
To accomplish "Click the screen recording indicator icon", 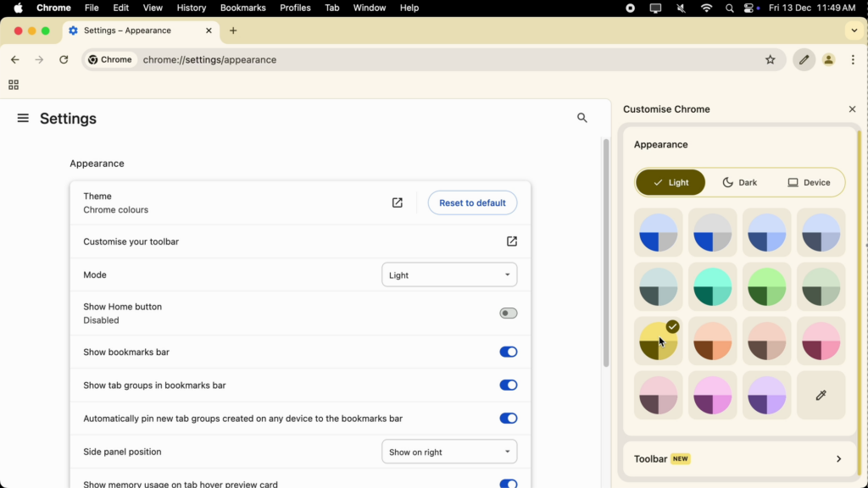I will 630,8.
